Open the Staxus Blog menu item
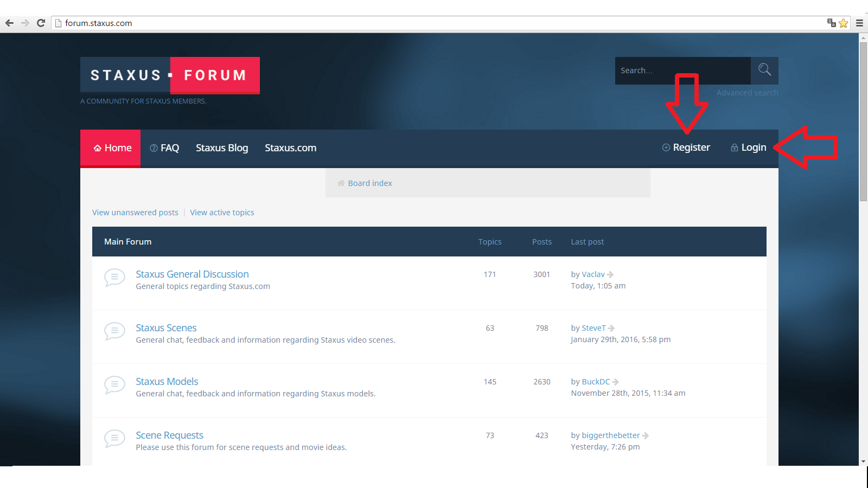 click(222, 148)
